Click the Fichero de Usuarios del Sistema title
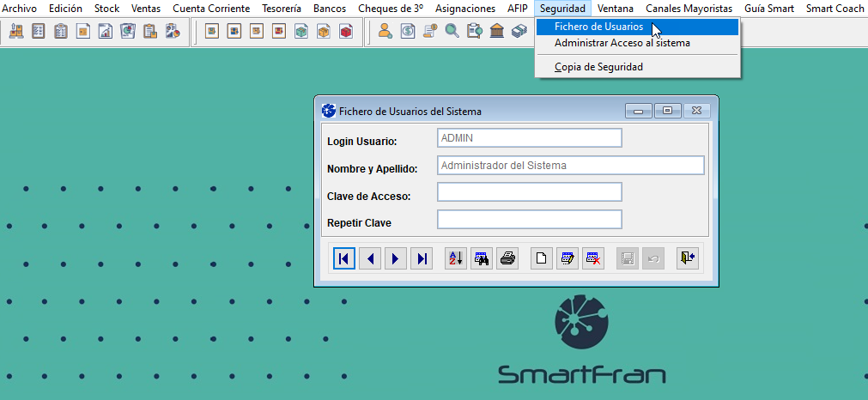868x400 pixels. [410, 112]
